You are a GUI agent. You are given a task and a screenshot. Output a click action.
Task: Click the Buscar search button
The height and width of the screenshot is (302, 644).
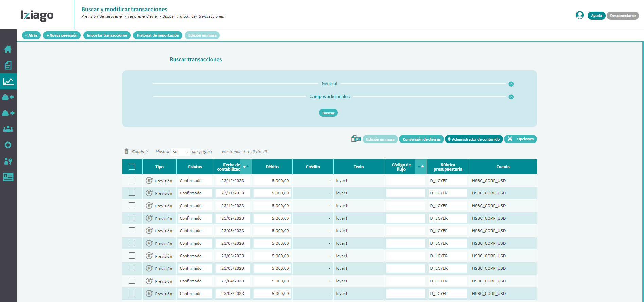328,113
